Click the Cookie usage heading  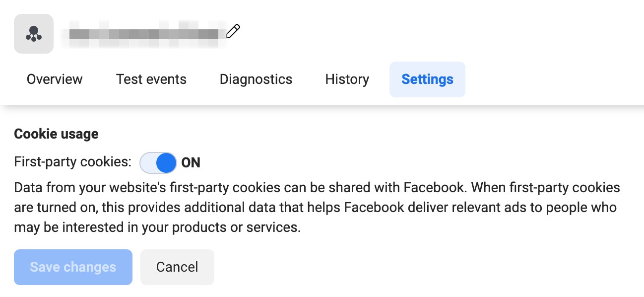[x=56, y=133]
